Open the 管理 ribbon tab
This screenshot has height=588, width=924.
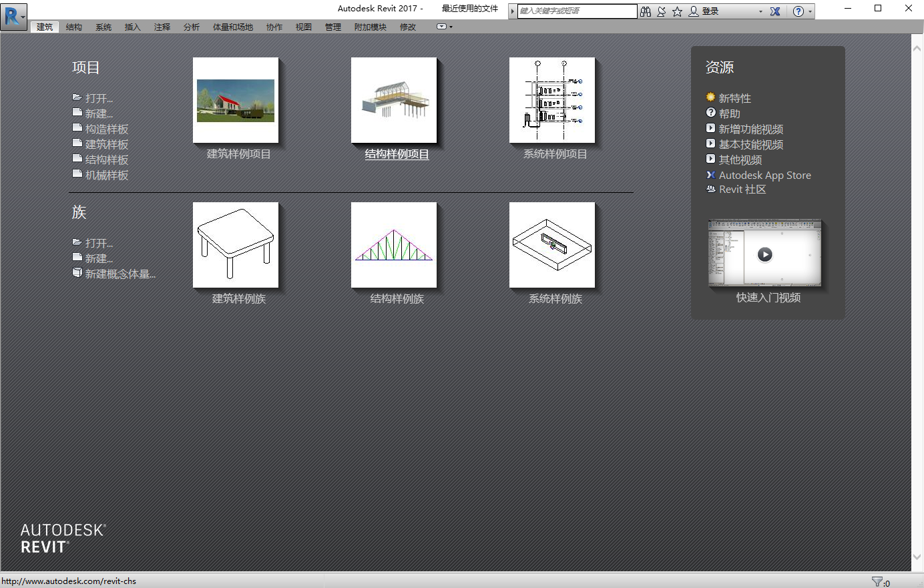coord(332,27)
